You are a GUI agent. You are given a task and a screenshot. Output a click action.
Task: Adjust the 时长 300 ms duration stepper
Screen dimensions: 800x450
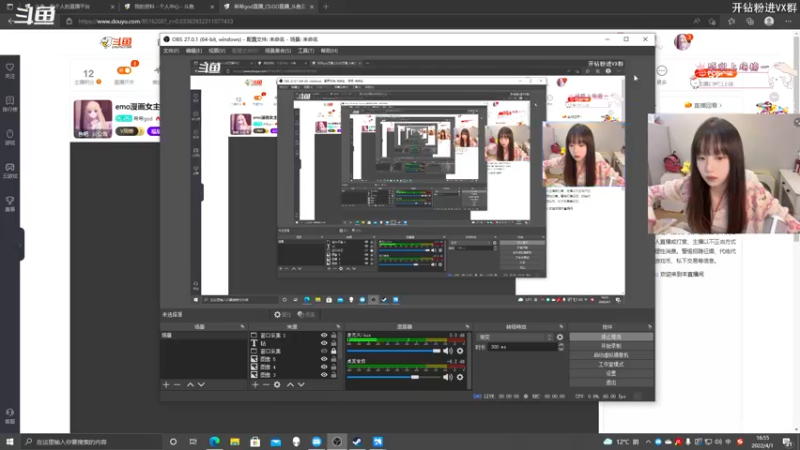tap(561, 347)
